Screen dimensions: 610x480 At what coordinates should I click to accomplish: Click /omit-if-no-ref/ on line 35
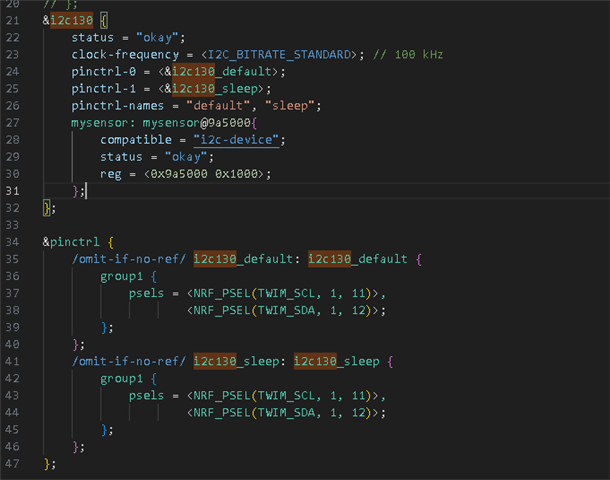tap(129, 259)
